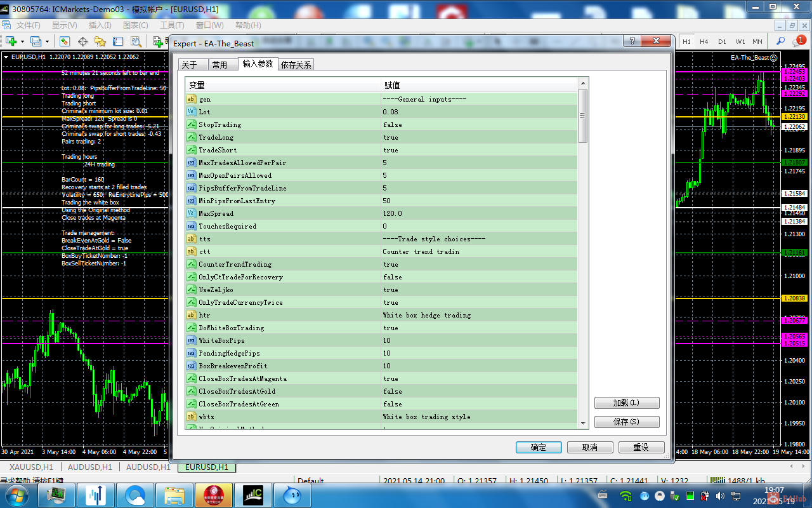This screenshot has height=508, width=812.
Task: Open the monitor app in the taskbar
Action: point(56,495)
